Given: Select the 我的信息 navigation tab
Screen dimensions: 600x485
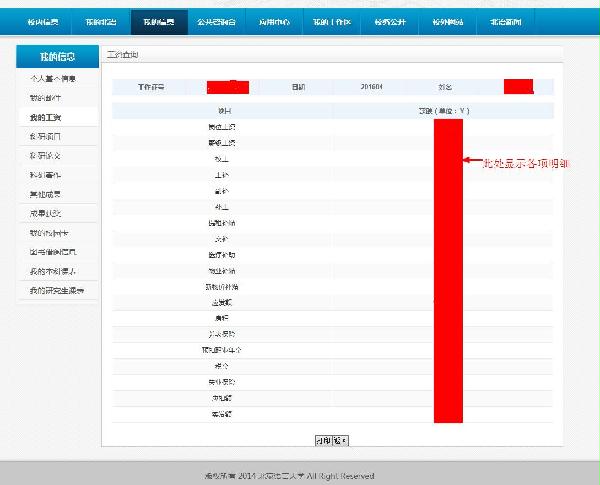Looking at the screenshot, I should point(159,20).
